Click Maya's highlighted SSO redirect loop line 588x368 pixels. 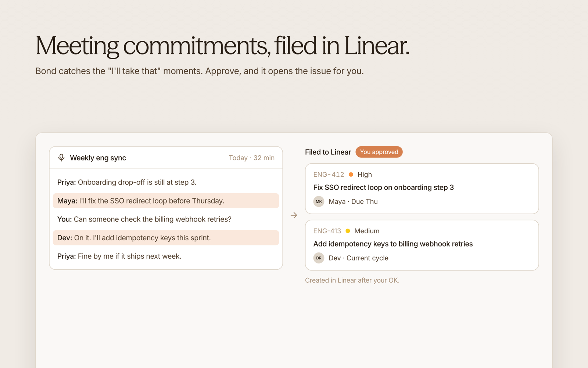[166, 201]
